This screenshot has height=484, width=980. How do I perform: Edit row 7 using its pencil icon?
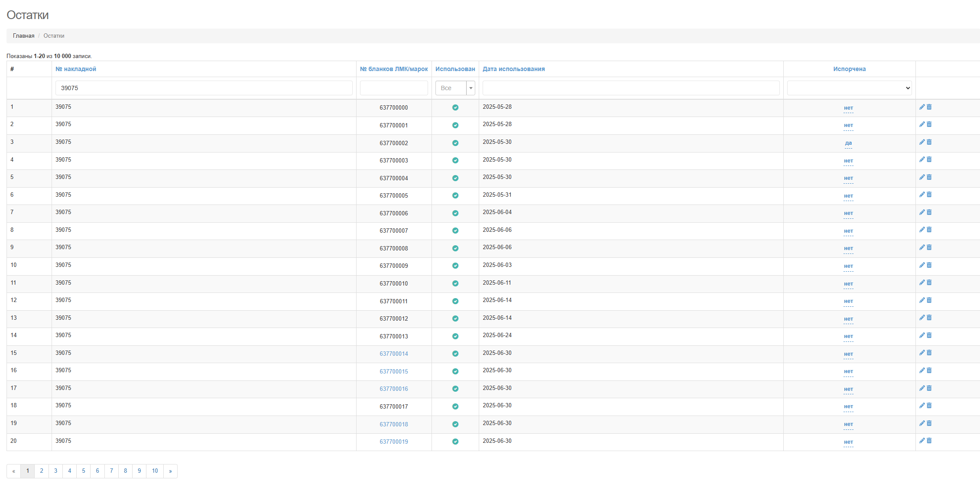[922, 212]
